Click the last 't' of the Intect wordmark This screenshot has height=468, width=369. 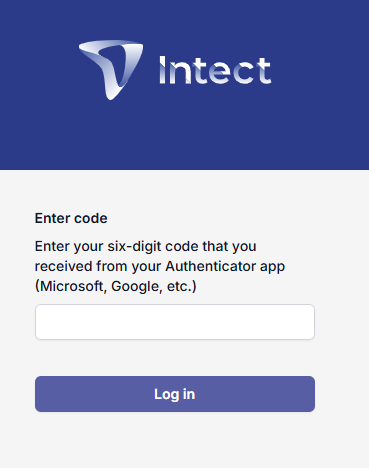click(x=263, y=71)
